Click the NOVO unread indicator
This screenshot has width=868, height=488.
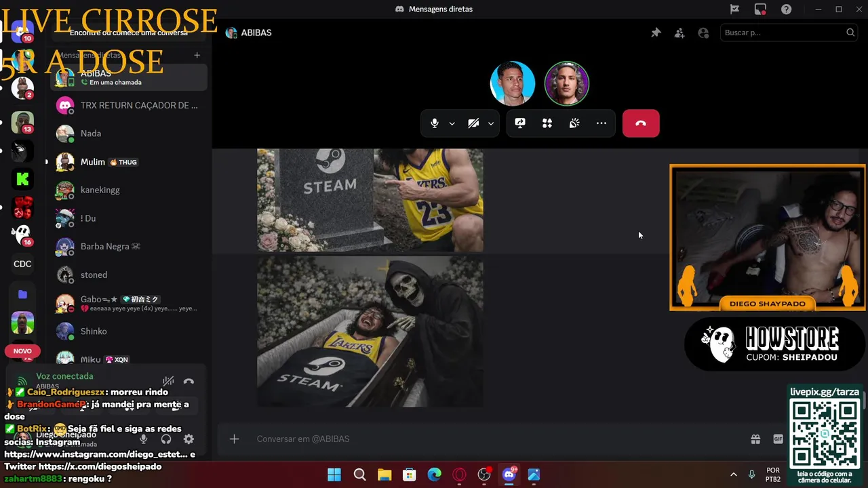coord(22,351)
